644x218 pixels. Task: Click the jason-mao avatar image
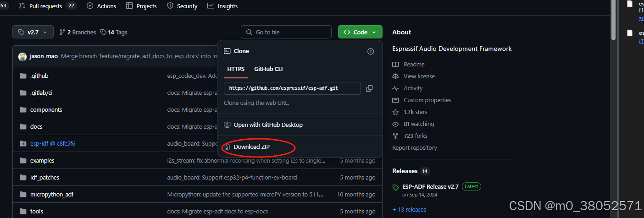(x=22, y=57)
